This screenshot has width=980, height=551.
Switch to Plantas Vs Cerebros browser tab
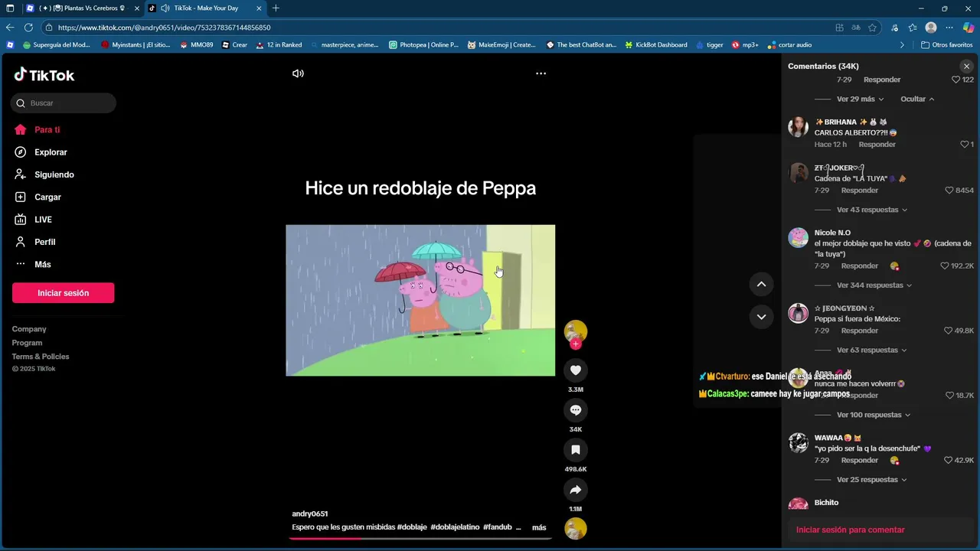[x=81, y=8]
